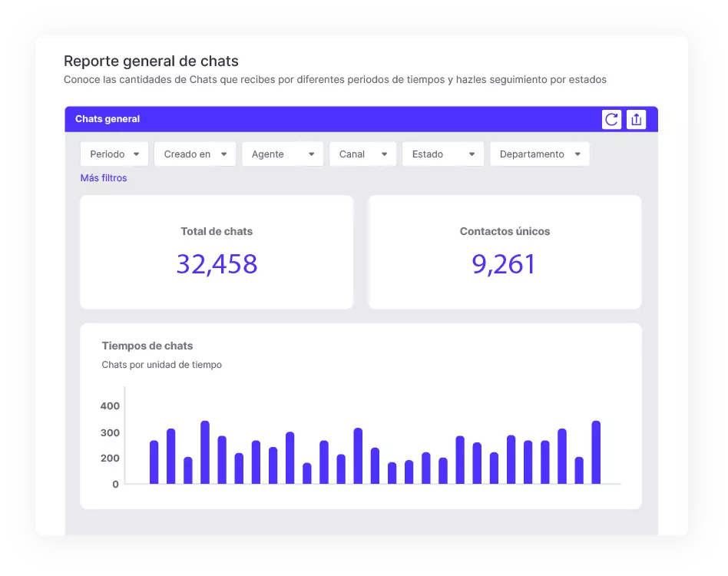
Task: Click the Contactos únicos value 9,261
Action: point(504,264)
